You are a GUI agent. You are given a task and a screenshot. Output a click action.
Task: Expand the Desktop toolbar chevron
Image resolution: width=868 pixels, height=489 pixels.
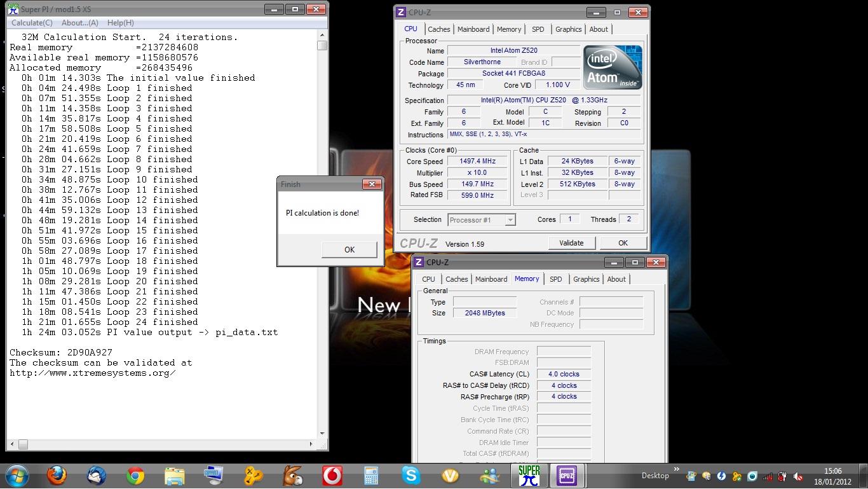coord(676,471)
